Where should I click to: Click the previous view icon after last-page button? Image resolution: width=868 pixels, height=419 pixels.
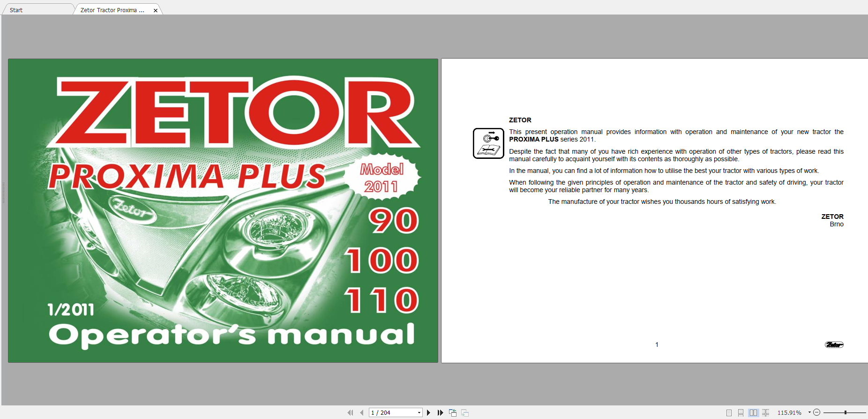click(x=453, y=412)
